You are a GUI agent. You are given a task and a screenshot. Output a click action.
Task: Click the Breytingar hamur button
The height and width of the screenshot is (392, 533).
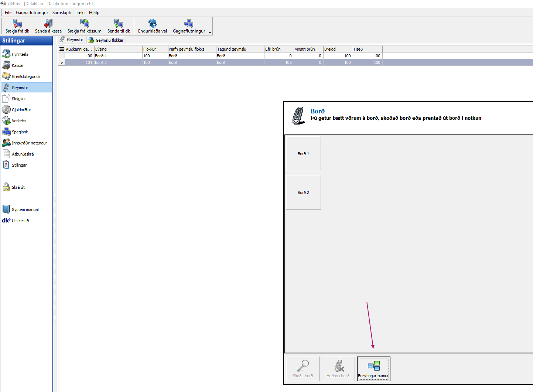(373, 369)
